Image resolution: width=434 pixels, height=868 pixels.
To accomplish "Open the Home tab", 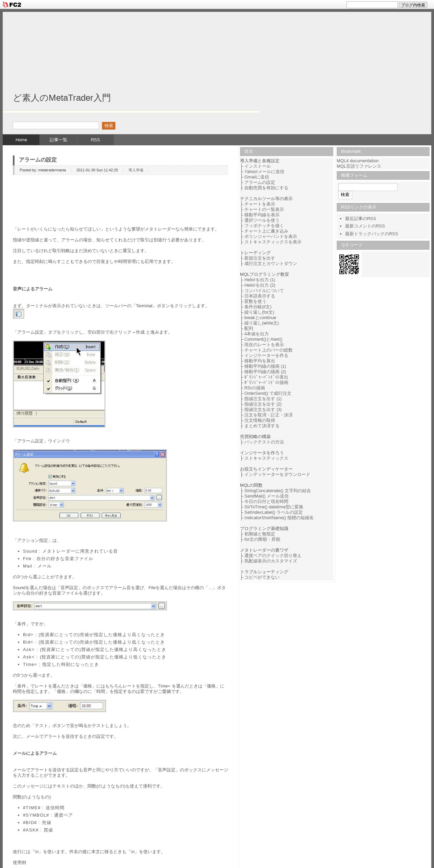I will click(21, 140).
